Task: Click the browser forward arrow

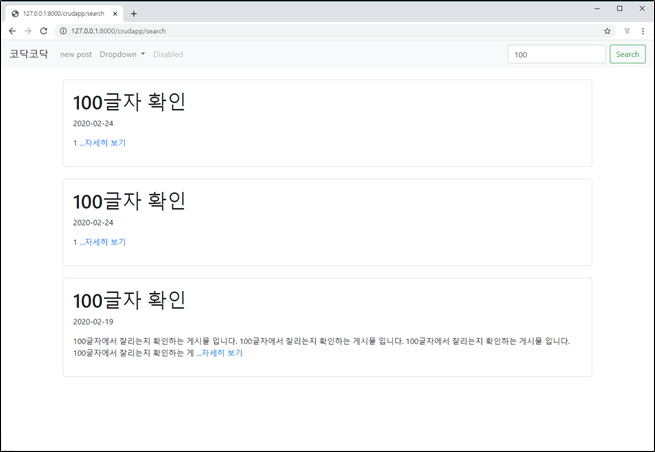Action: pyautogui.click(x=28, y=31)
